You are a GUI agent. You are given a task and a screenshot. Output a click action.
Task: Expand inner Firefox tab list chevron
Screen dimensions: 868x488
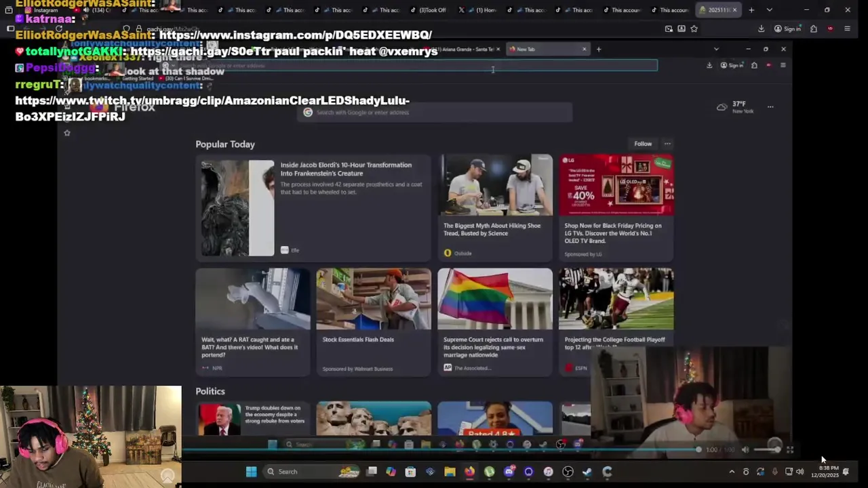[x=716, y=49]
